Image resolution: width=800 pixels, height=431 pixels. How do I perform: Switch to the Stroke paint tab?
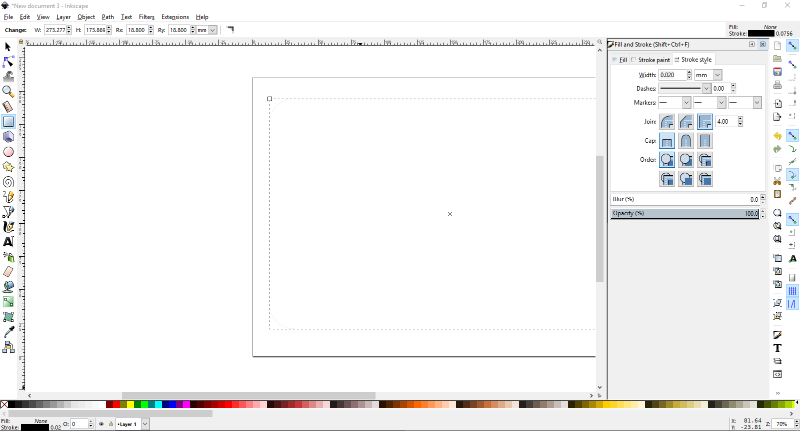click(x=651, y=60)
